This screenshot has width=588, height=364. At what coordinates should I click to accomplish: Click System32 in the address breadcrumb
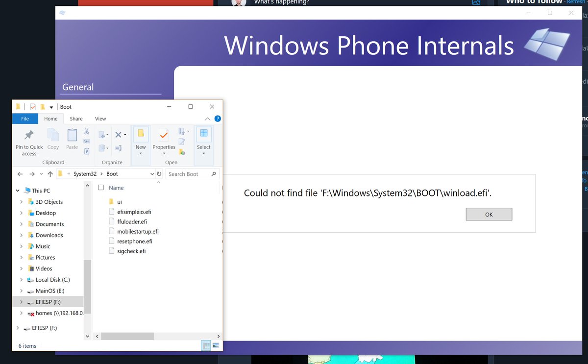click(85, 174)
